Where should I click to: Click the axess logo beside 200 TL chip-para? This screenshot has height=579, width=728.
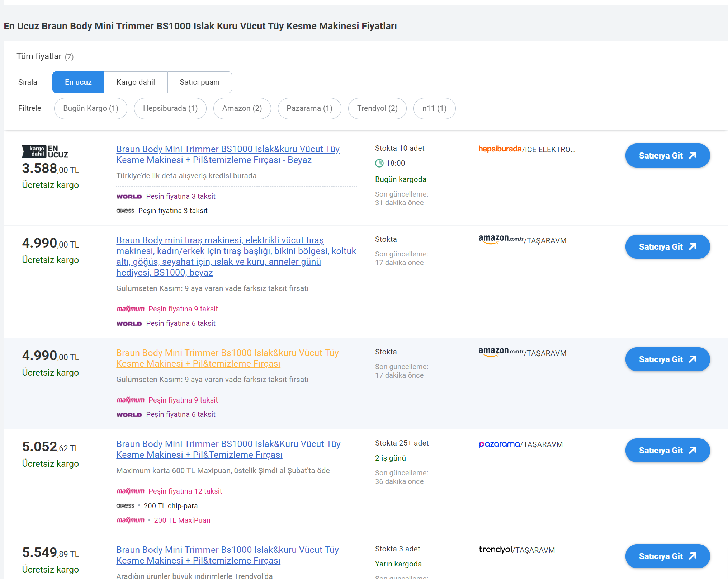tap(125, 506)
